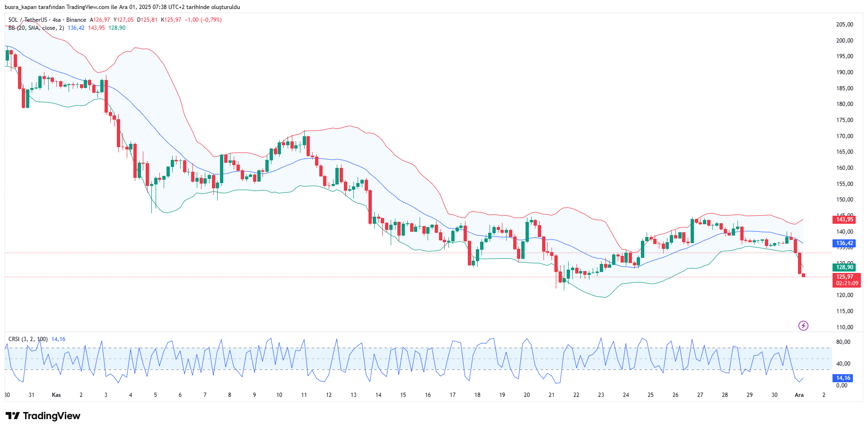The width and height of the screenshot is (868, 430).
Task: Click the 205,00 price scale label
Action: (844, 25)
